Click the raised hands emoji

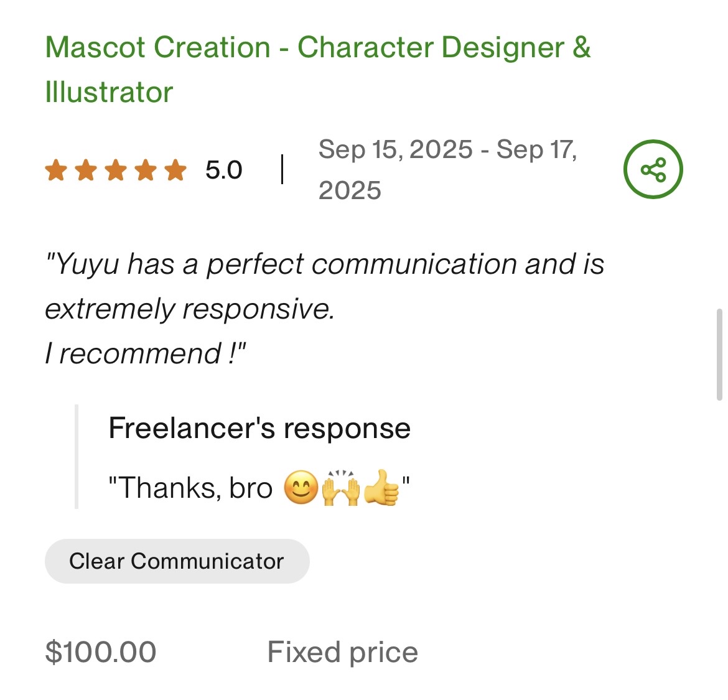(340, 488)
